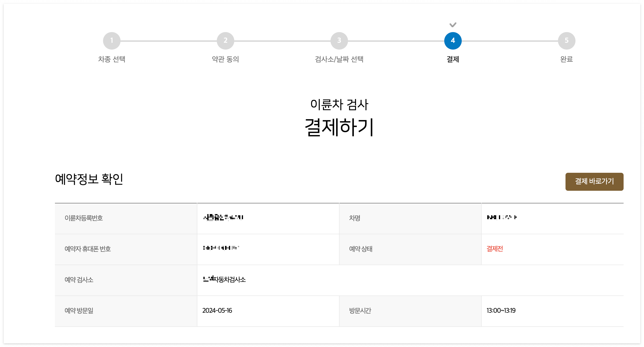Click the 약관 동의 step label
This screenshot has height=347, width=644.
(225, 59)
